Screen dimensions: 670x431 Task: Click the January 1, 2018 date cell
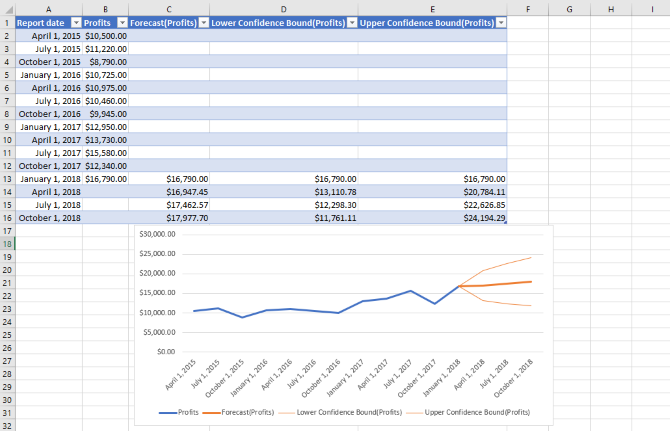point(50,178)
